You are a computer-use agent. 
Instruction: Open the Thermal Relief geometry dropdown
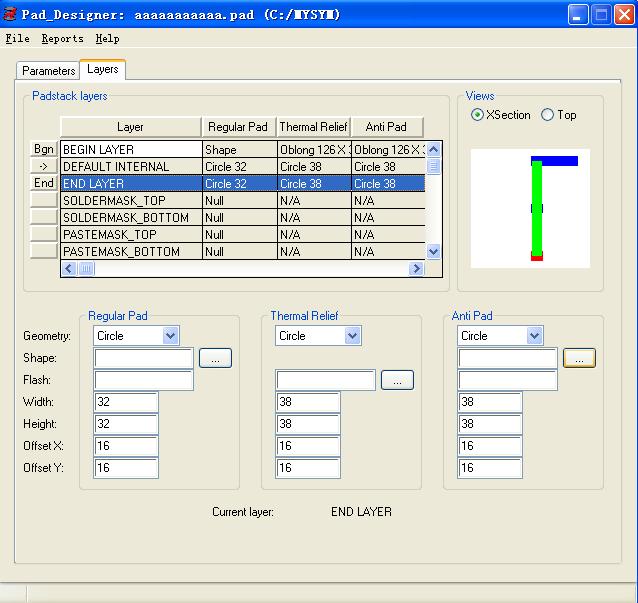352,336
